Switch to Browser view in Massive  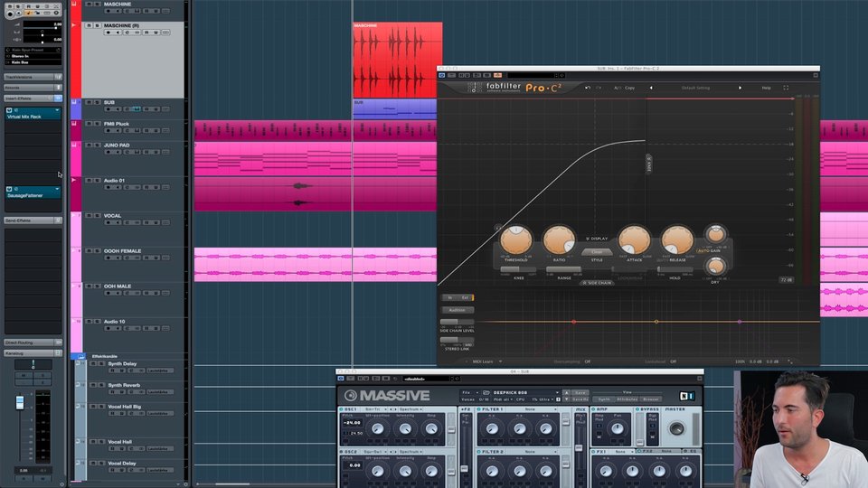click(x=651, y=399)
